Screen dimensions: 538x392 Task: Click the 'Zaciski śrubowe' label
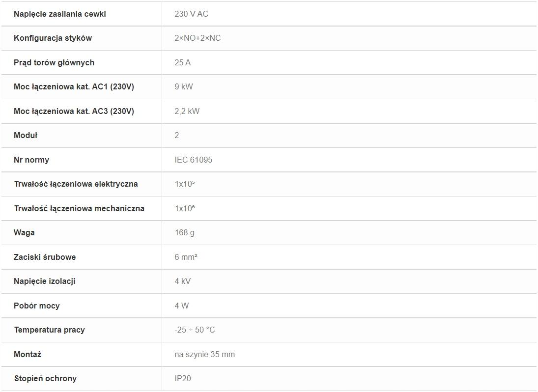click(45, 257)
